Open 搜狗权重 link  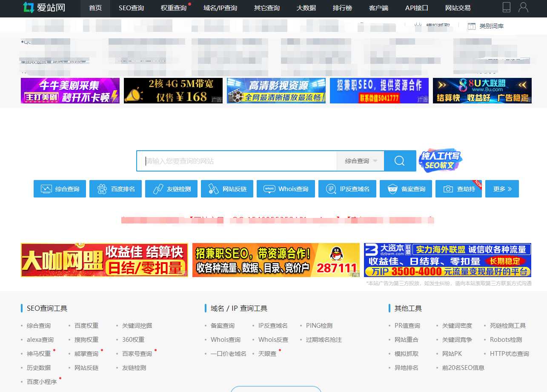coord(86,340)
